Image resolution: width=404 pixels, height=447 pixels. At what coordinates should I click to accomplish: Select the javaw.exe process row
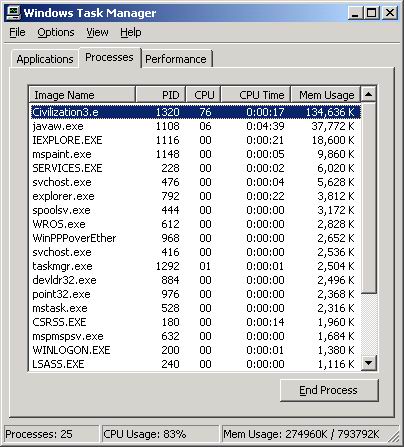196,126
